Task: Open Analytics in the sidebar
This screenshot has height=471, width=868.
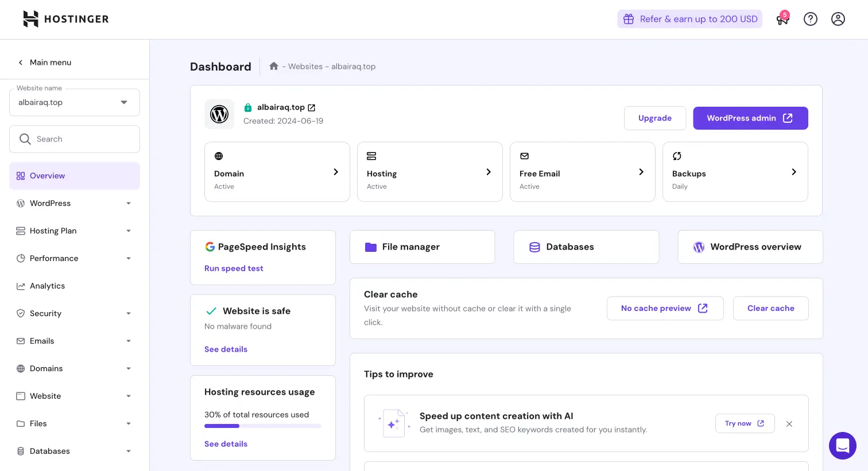Action: click(x=75, y=286)
